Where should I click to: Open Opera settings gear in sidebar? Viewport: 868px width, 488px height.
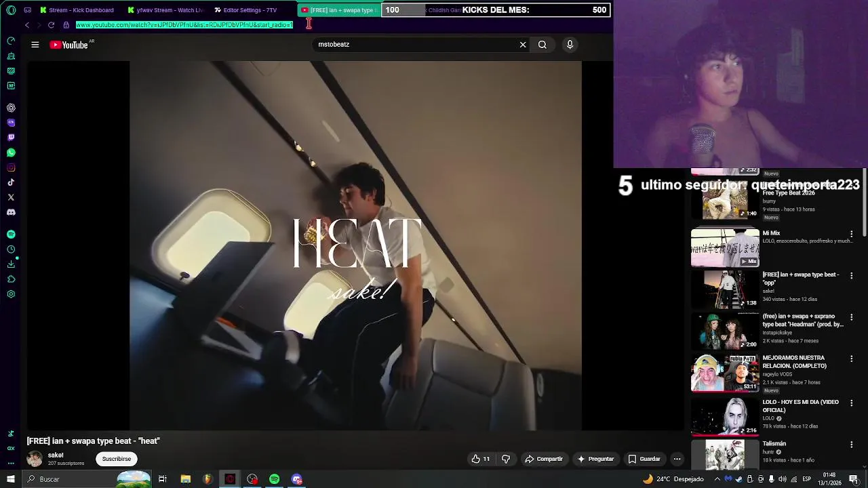(x=11, y=294)
